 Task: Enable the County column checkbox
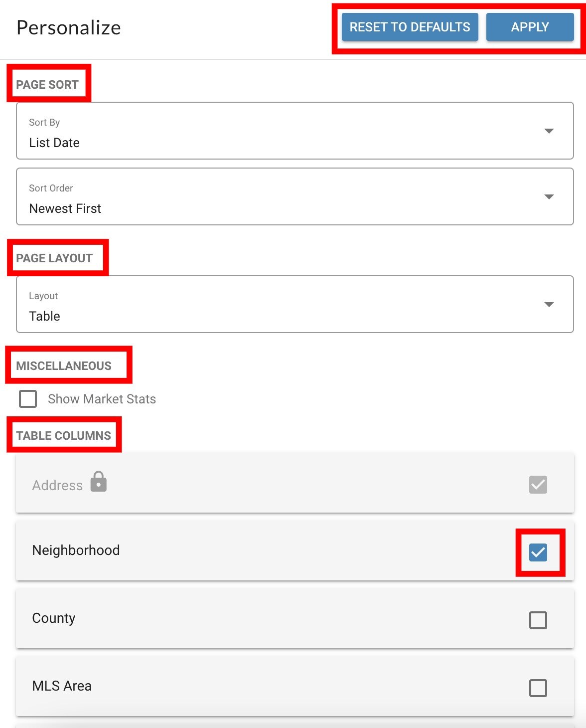click(x=538, y=620)
